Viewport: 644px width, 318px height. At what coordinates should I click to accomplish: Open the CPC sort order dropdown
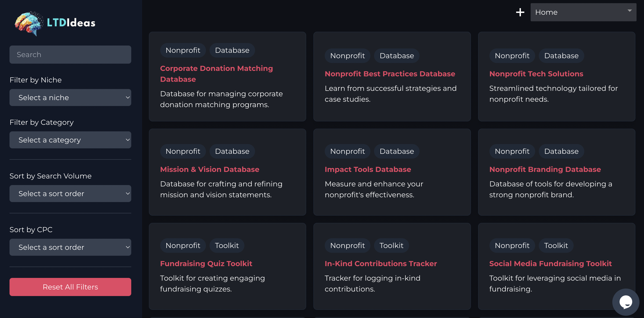[70, 247]
